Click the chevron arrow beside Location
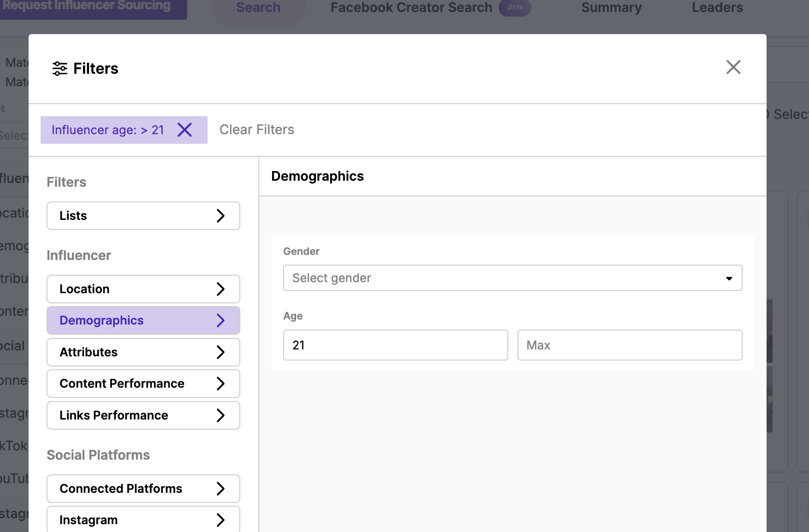The image size is (809, 532). [220, 289]
